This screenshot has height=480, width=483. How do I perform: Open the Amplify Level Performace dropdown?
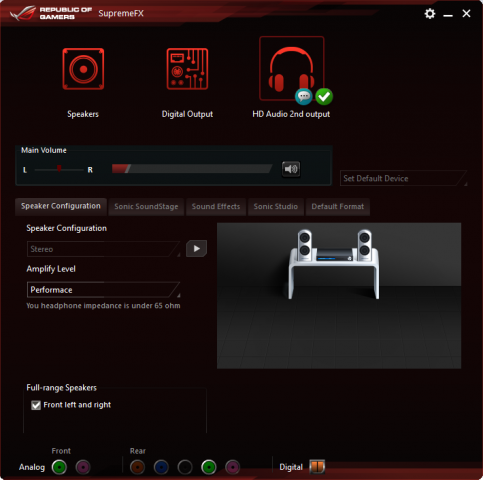[104, 290]
